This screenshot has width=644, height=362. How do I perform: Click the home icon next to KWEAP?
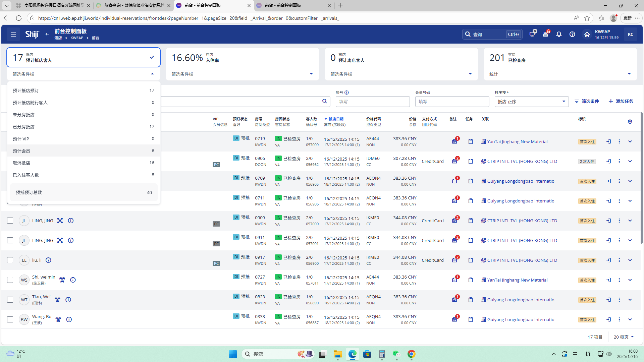click(x=587, y=34)
